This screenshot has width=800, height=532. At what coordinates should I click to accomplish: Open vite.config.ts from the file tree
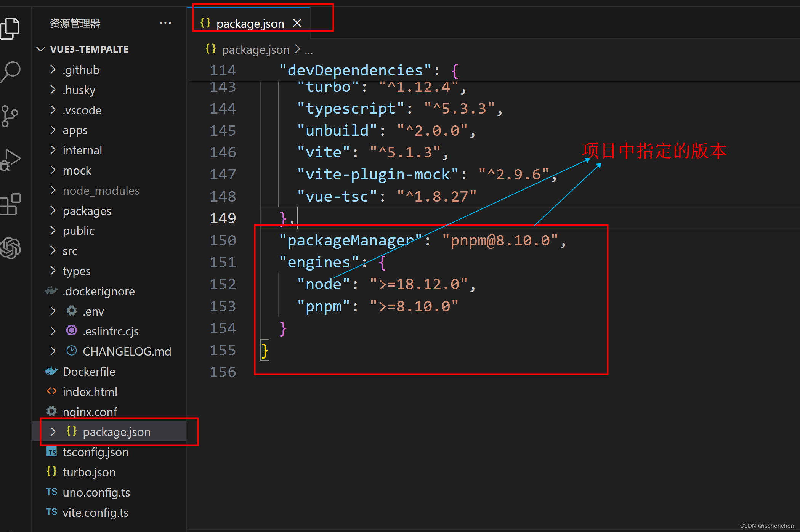(95, 513)
